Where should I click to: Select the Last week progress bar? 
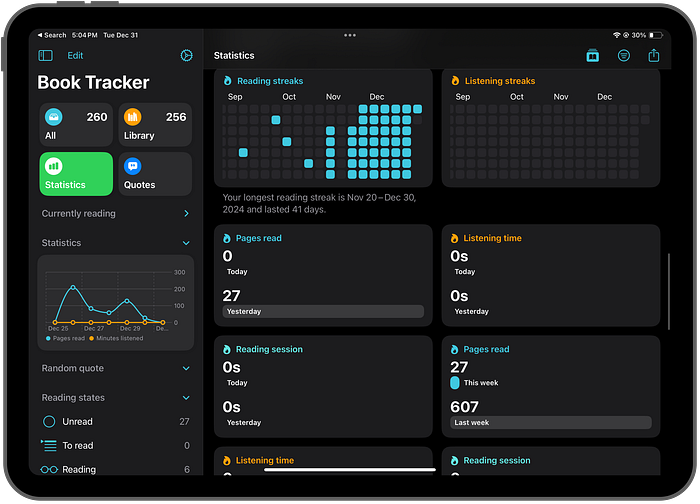click(551, 422)
